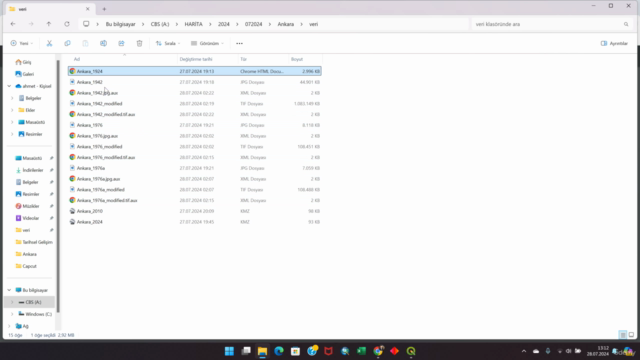The height and width of the screenshot is (360, 640).
Task: Click the Share icon in the toolbar
Action: point(121,43)
